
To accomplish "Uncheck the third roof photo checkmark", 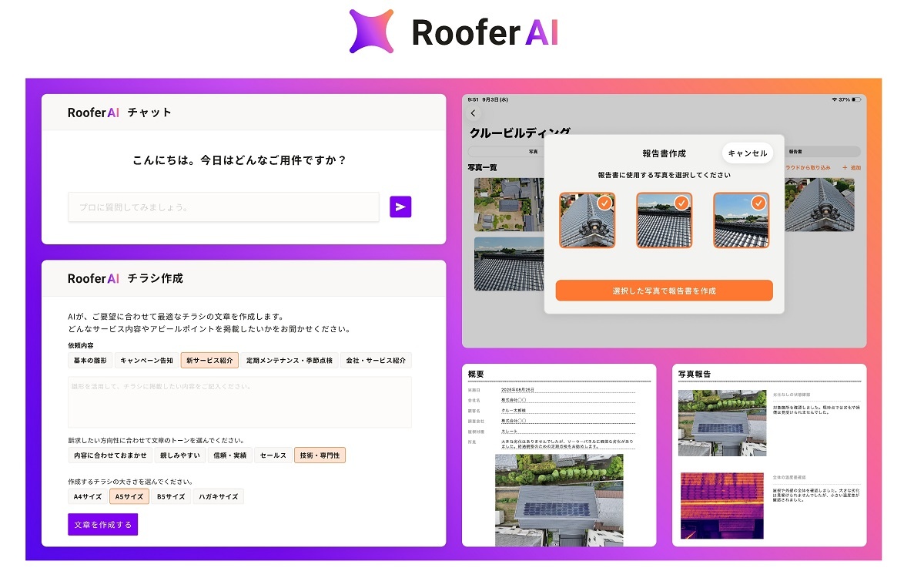I will pyautogui.click(x=758, y=203).
